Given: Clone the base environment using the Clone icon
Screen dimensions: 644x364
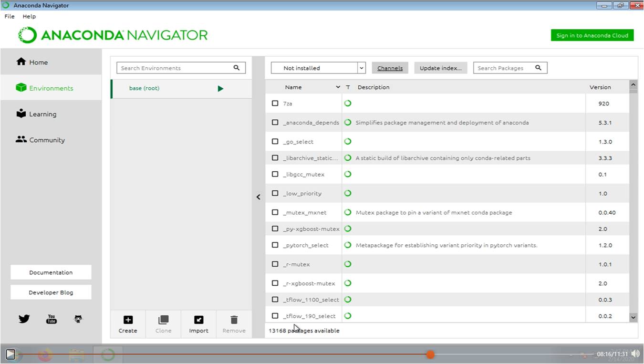Looking at the screenshot, I should (163, 319).
